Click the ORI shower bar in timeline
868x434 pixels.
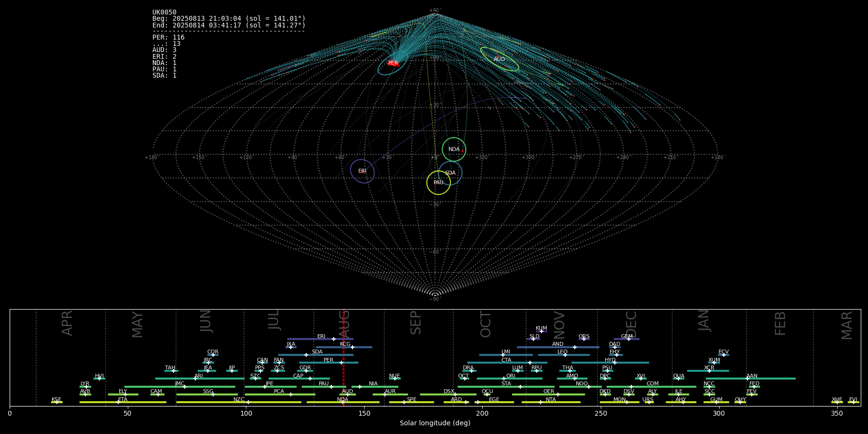coord(510,379)
